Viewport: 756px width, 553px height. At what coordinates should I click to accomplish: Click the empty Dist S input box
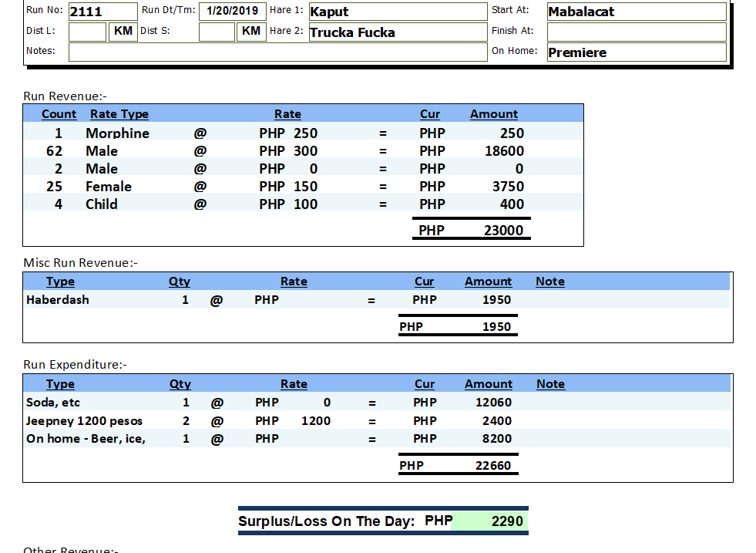[217, 32]
